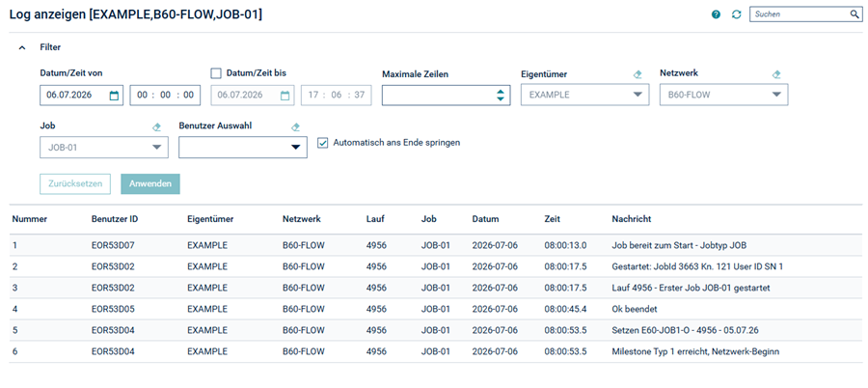Click the Zeit column header
Viewport: 868px width, 388px height.
[x=553, y=219]
